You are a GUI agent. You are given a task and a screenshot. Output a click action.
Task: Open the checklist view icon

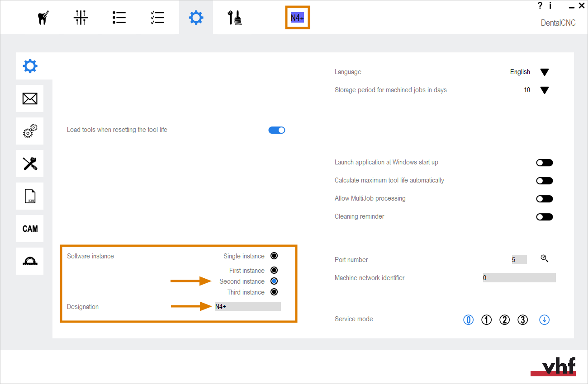(x=157, y=18)
